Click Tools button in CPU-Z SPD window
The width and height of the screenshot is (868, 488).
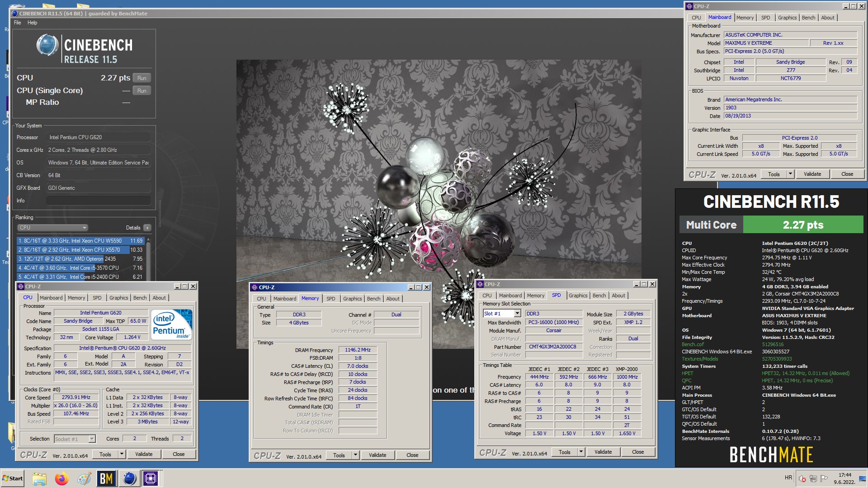[x=564, y=452]
